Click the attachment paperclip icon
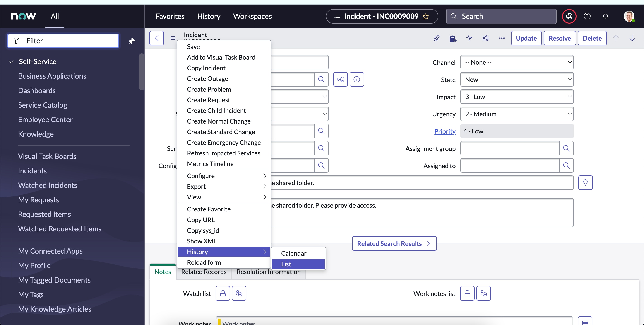 point(436,38)
